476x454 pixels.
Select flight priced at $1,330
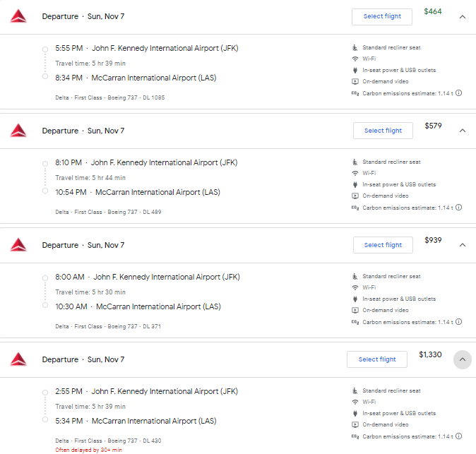point(377,359)
